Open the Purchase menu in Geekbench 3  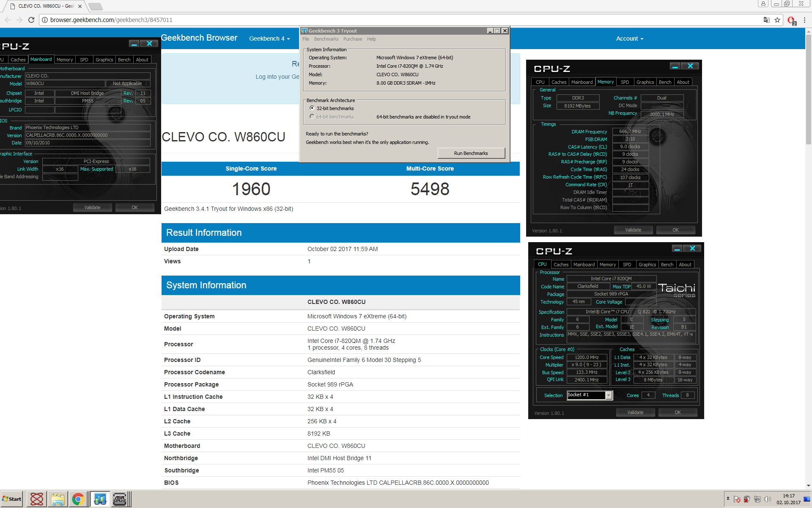[x=353, y=39]
